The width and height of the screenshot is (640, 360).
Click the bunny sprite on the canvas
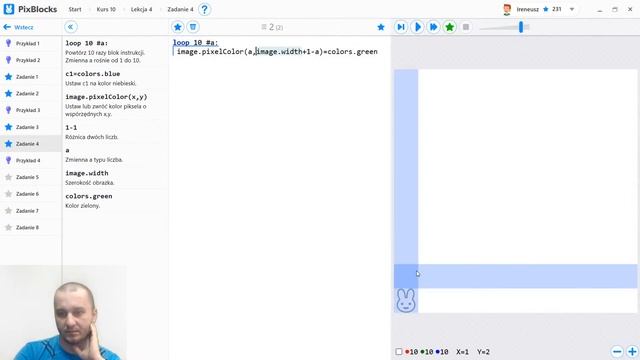pyautogui.click(x=406, y=300)
